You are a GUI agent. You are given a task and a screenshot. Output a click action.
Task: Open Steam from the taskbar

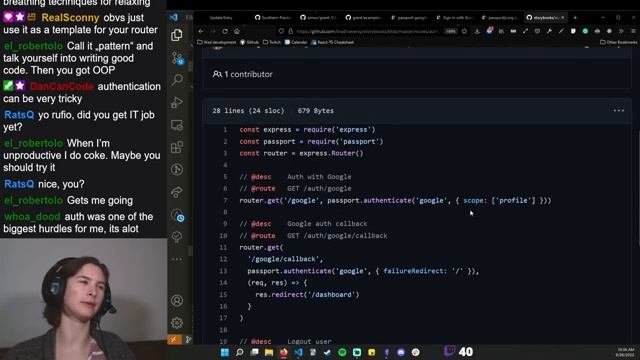click(x=327, y=352)
